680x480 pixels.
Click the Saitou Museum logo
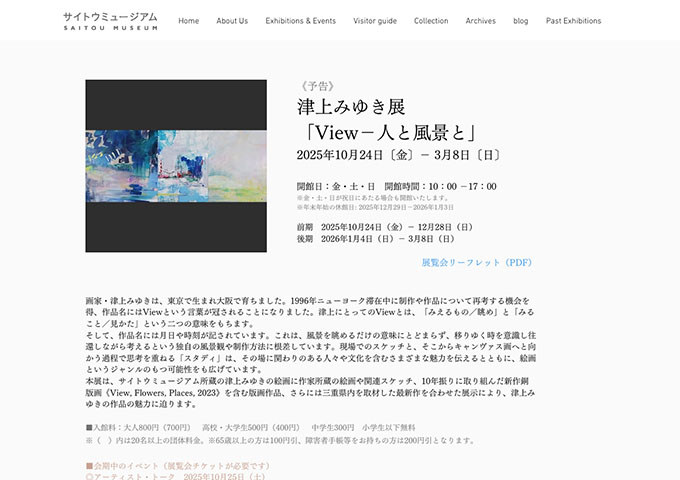pos(110,21)
